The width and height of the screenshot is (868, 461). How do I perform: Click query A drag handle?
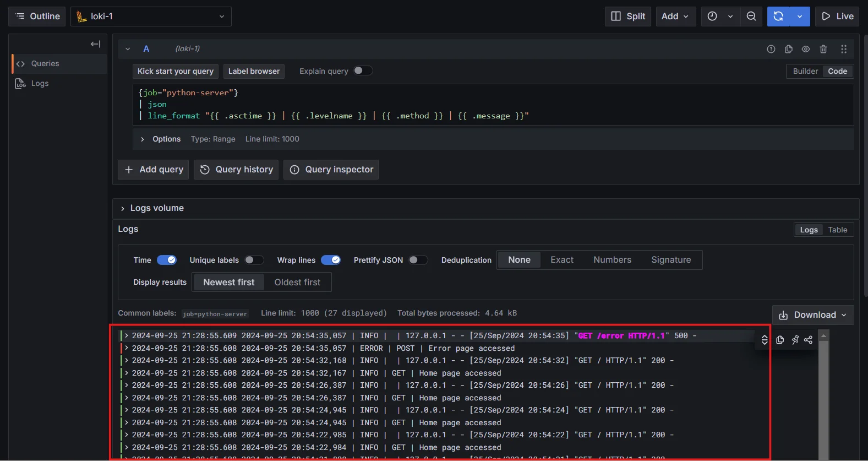click(x=844, y=49)
